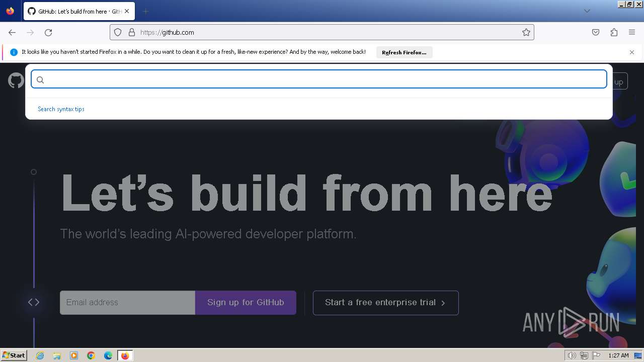This screenshot has width=644, height=362.
Task: Open the Search syntax tips link
Action: coord(61,109)
